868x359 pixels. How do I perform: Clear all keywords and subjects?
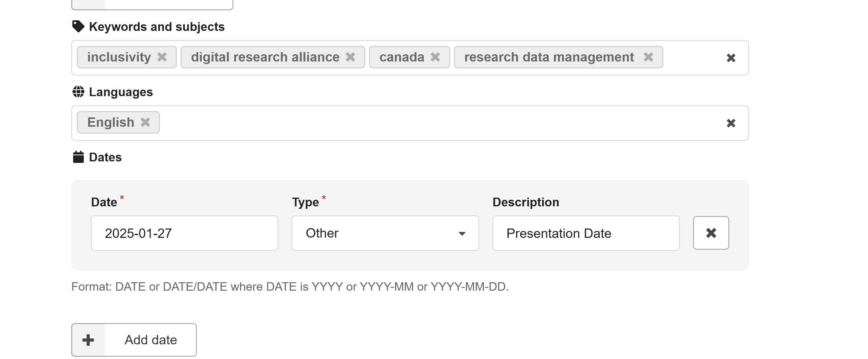(731, 58)
